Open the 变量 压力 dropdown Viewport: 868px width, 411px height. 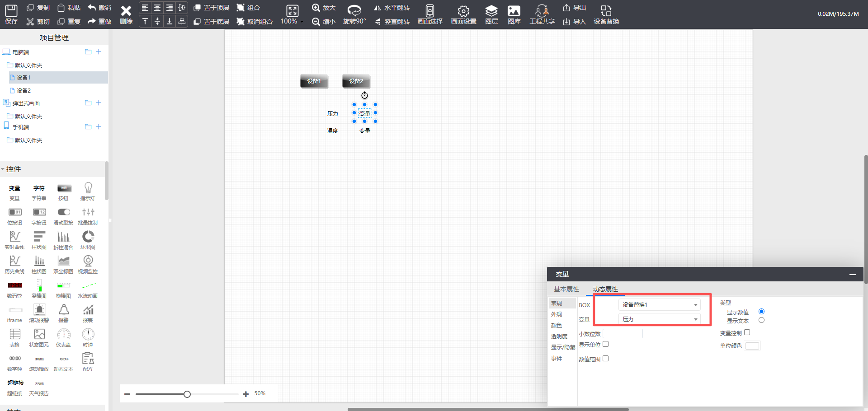click(659, 319)
